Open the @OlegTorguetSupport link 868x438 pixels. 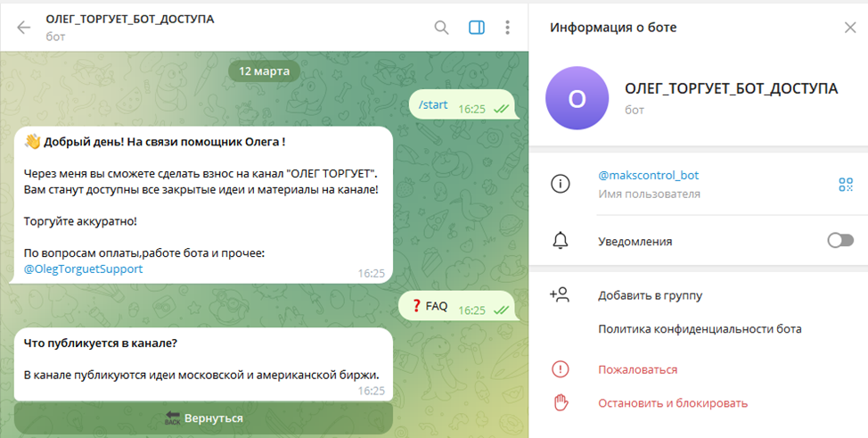click(83, 269)
